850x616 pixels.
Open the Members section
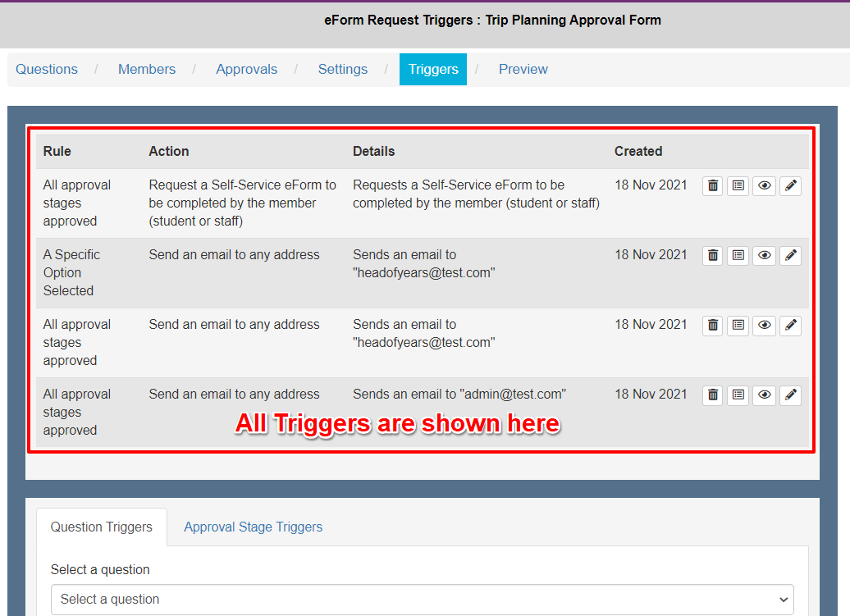tap(147, 70)
